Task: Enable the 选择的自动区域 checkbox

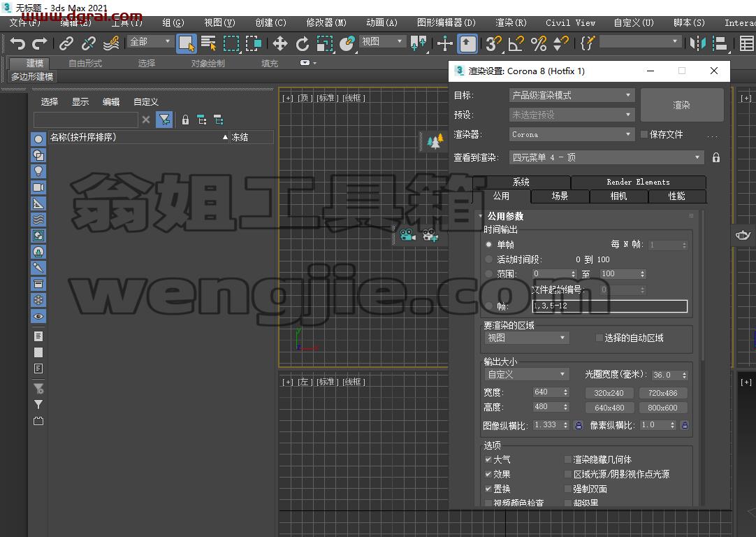Action: click(x=599, y=338)
